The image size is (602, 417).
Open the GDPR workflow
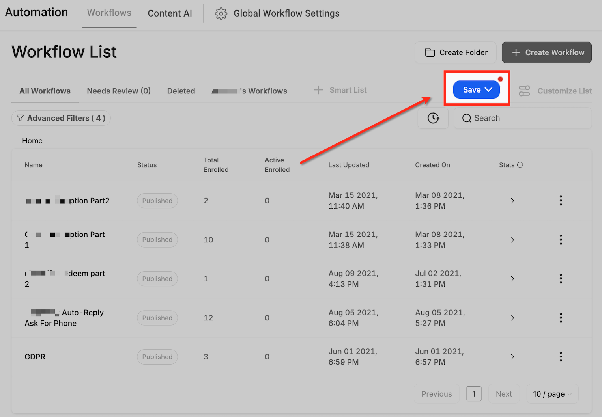[x=35, y=357]
